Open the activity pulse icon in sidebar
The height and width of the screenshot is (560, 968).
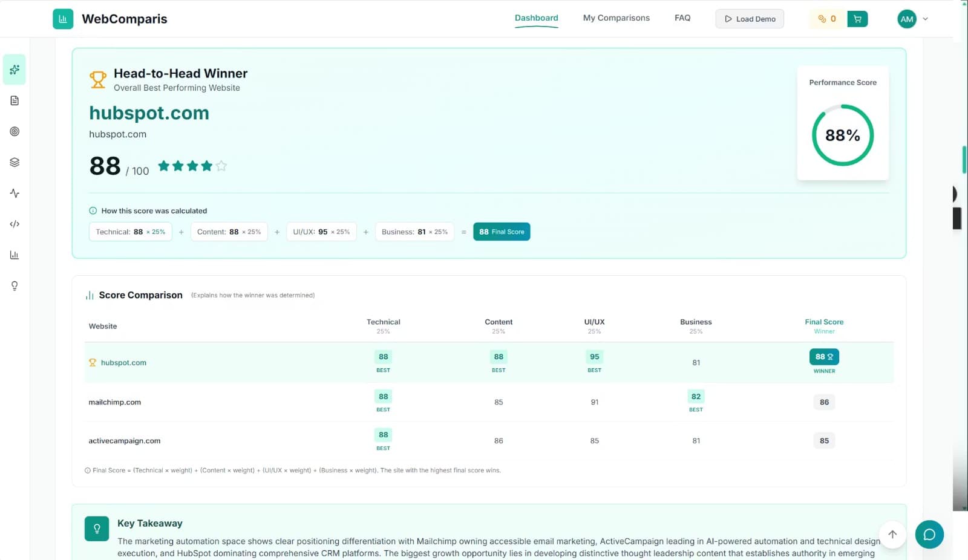[x=14, y=193]
